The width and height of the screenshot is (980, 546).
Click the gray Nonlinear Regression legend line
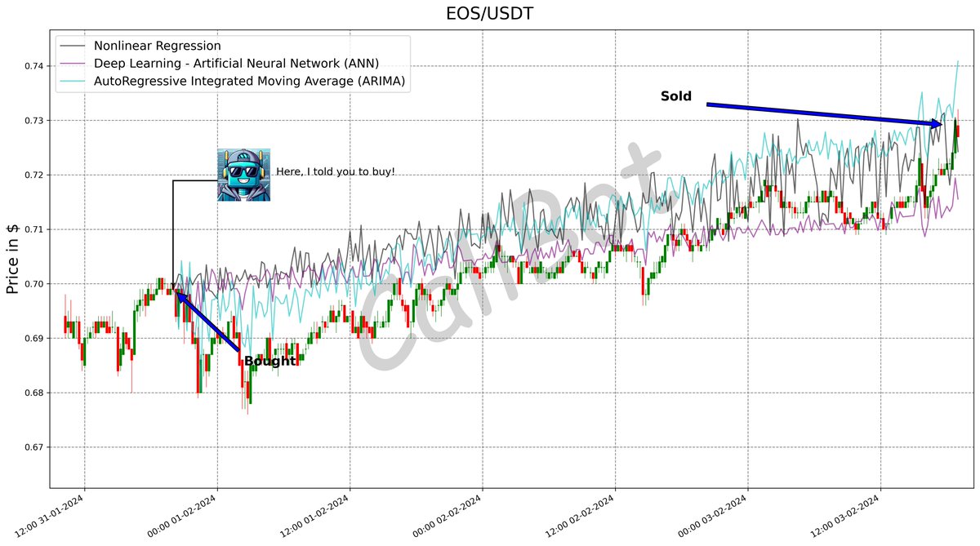[73, 47]
